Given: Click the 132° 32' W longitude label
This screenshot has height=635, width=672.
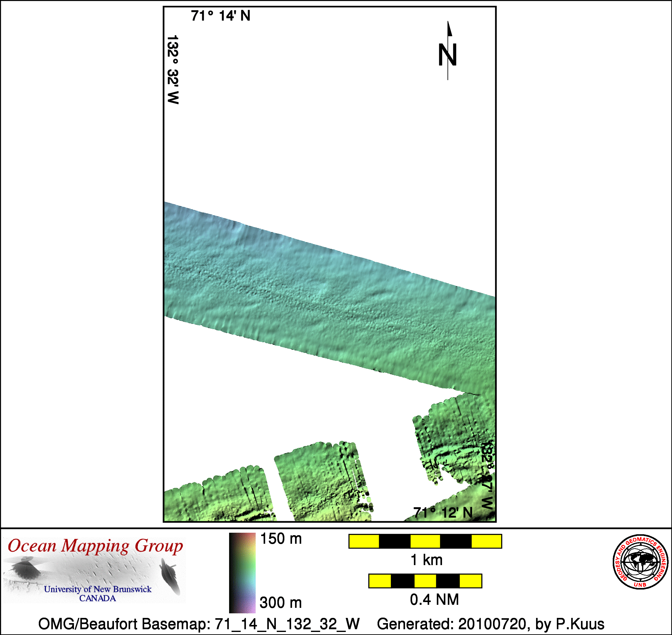Looking at the screenshot, I should [x=173, y=69].
